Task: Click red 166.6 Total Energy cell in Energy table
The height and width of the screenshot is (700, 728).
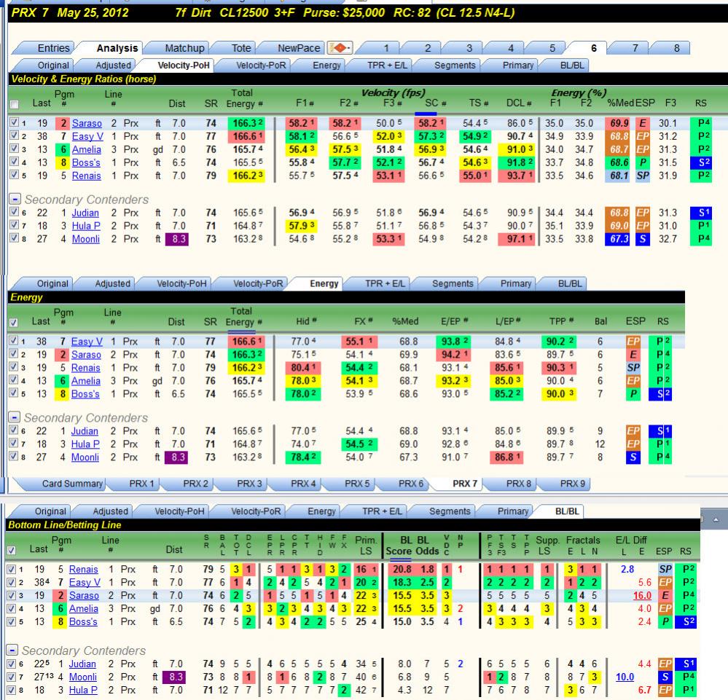Action: (246, 341)
